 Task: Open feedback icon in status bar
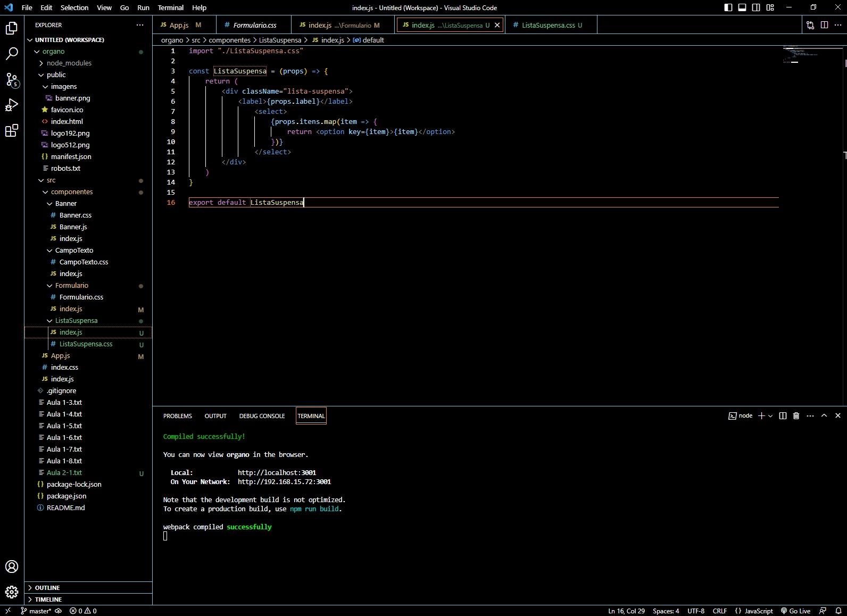823,611
